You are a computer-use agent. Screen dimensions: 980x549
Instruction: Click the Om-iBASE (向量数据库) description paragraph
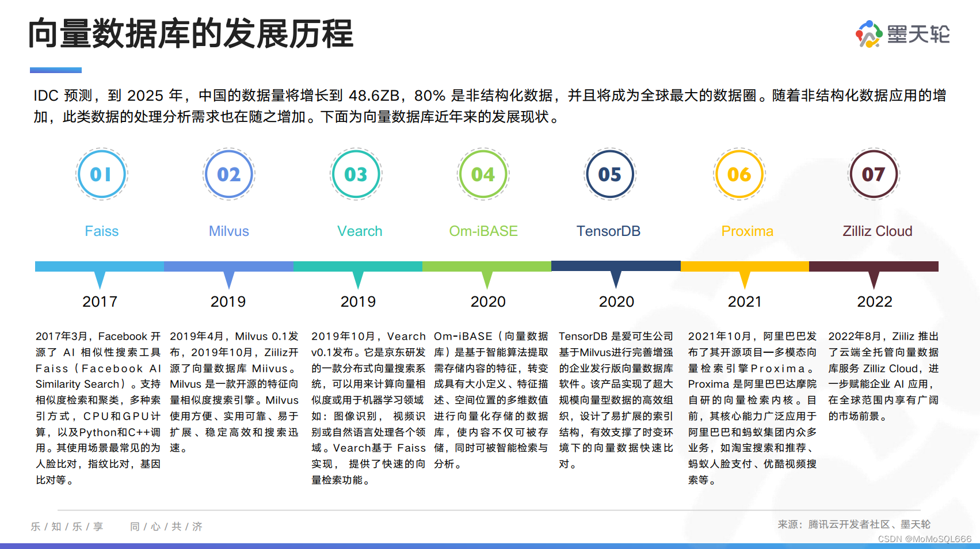point(491,400)
